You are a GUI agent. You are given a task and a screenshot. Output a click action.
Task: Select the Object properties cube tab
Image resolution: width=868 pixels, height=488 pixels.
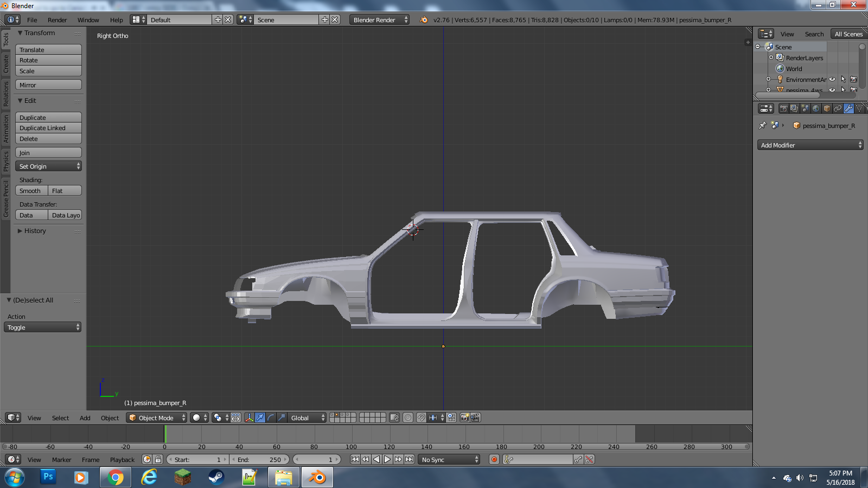point(827,108)
